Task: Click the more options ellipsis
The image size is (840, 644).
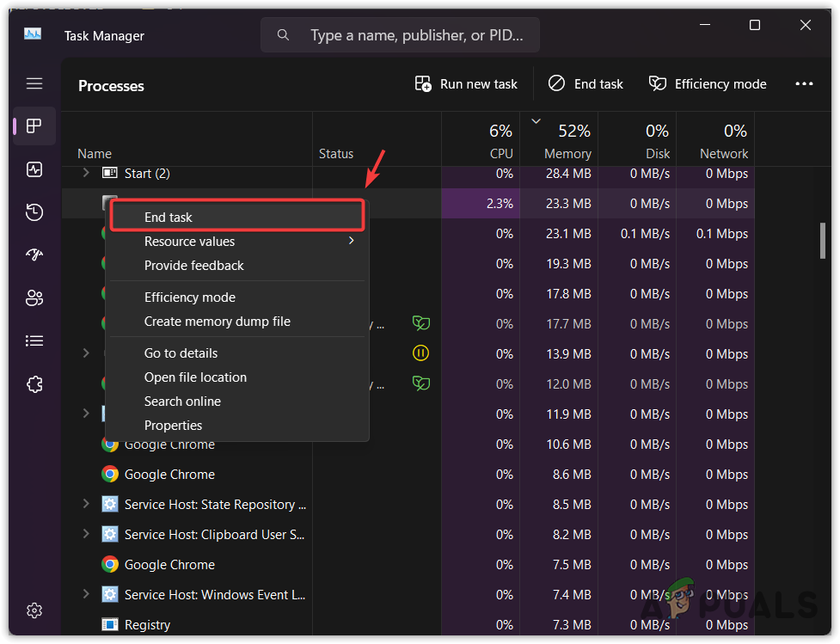Action: 804,83
